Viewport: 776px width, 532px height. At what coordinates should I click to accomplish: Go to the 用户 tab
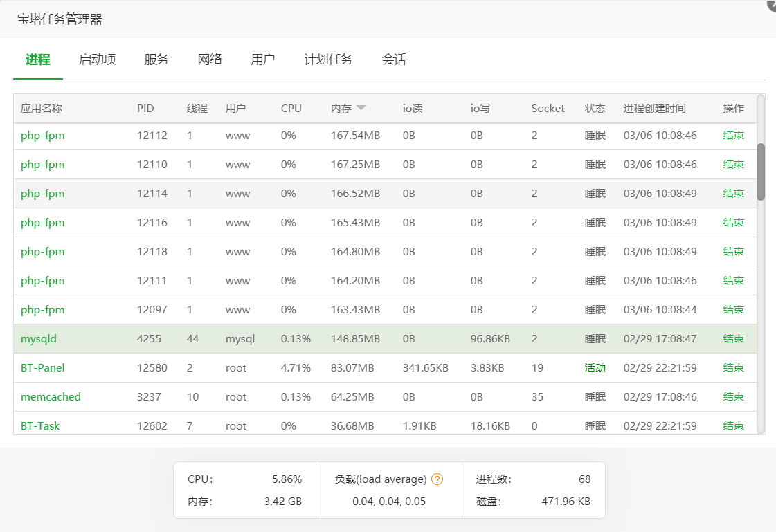[263, 59]
